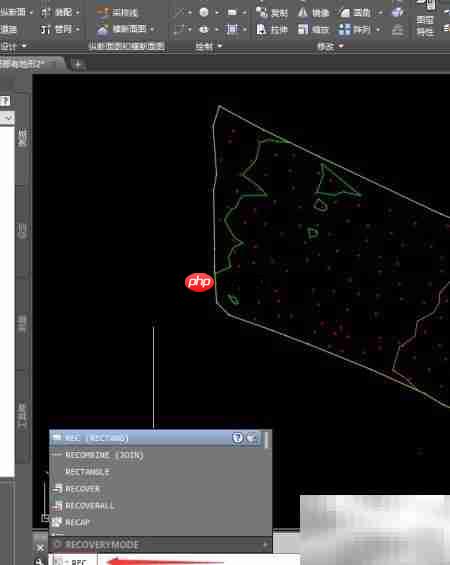Screen dimensions: 450x565
Task: Expand the Modify (修改) panel dropdown
Action: pos(341,46)
